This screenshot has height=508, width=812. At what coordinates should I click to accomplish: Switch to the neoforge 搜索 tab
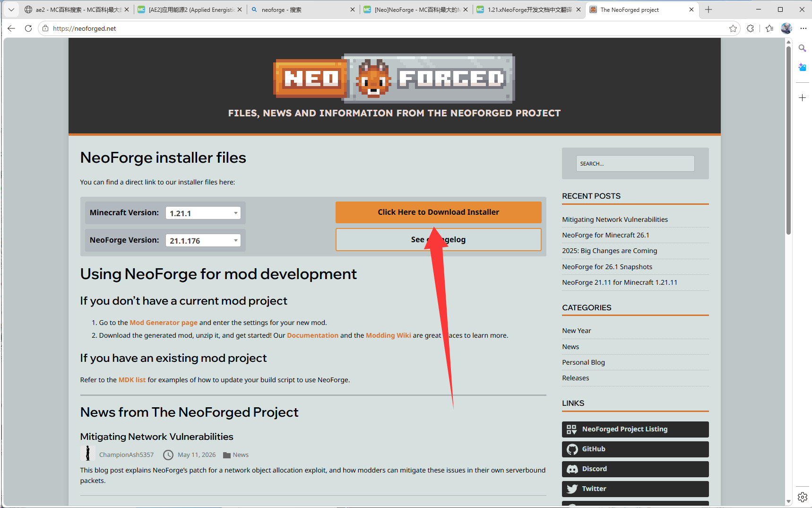302,9
